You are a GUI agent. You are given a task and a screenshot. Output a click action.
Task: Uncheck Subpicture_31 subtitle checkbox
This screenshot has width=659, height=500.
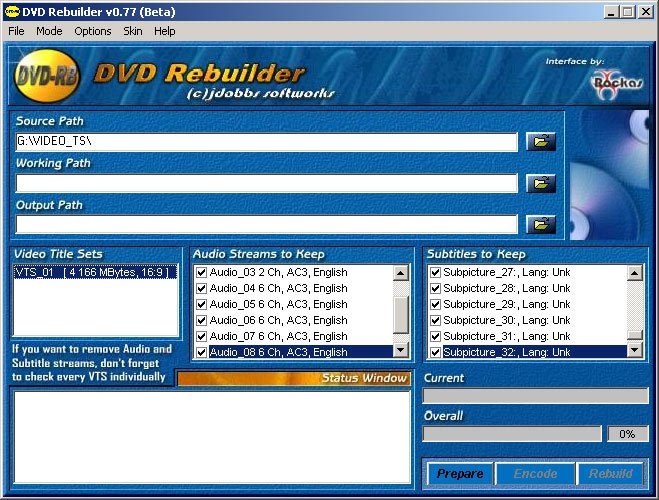(x=435, y=336)
